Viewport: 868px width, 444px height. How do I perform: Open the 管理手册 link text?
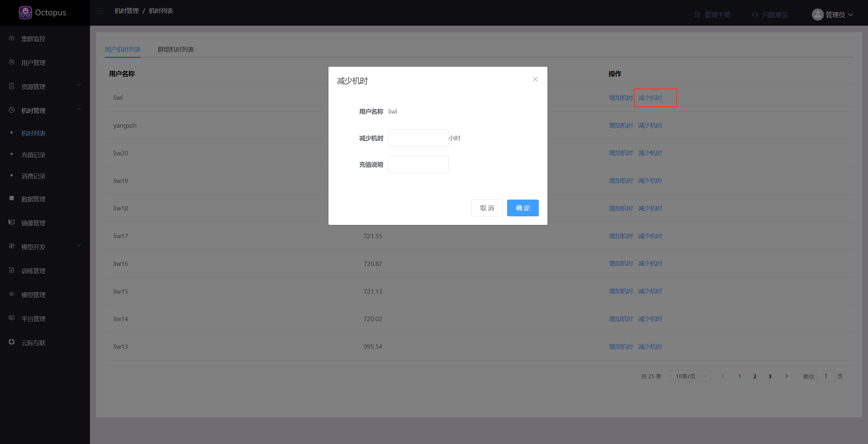[717, 15]
